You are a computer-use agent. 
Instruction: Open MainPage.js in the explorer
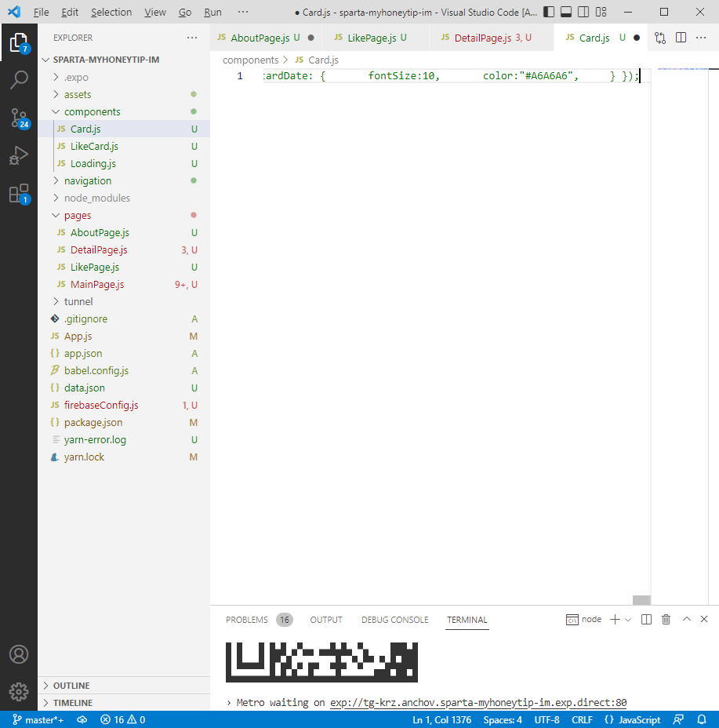123,285
